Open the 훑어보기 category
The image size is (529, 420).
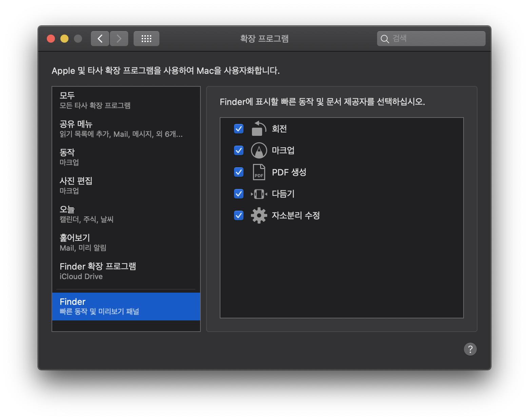(126, 243)
